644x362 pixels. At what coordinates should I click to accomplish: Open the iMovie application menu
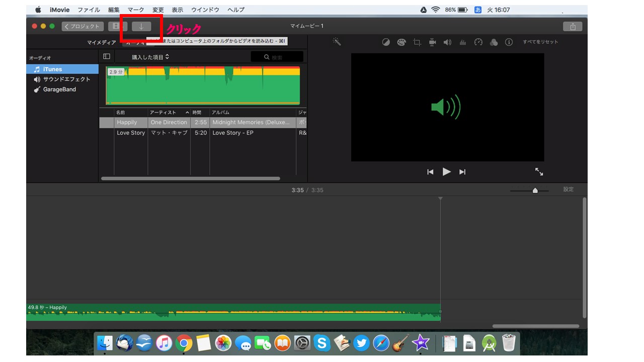[60, 10]
